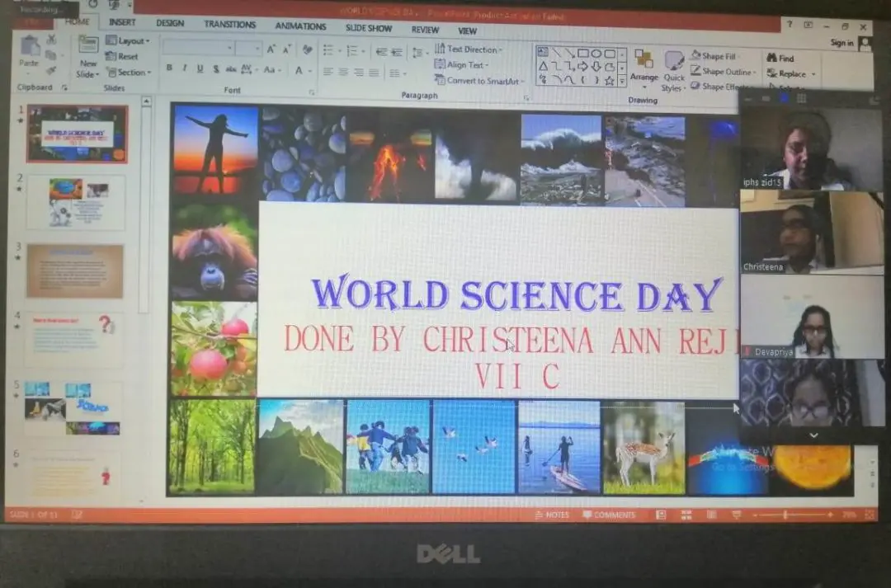Screen dimensions: 891x588
Task: Toggle Underline text formatting
Action: [x=200, y=69]
